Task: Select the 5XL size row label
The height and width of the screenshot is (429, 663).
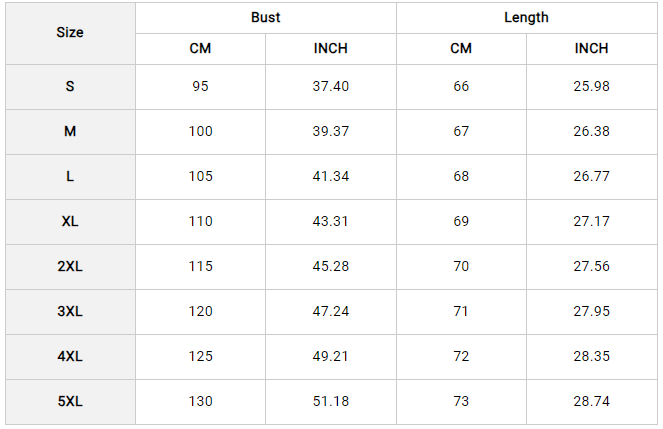Action: (x=70, y=402)
